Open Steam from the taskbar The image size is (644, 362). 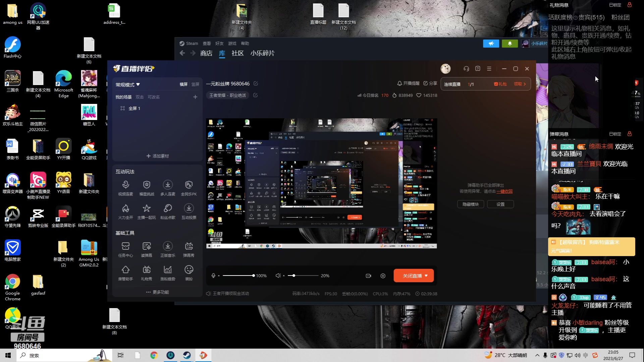[187, 355]
